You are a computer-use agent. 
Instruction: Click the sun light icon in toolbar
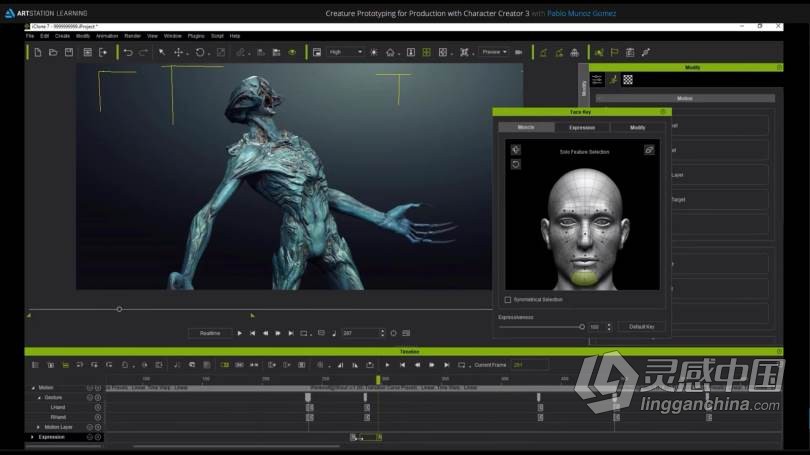tap(374, 52)
